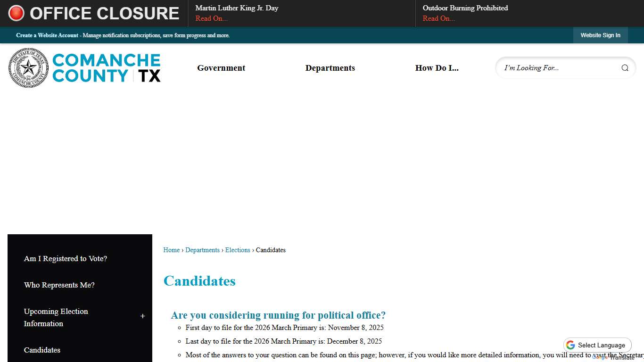The image size is (644, 362).
Task: Select Who Represents Me? in sidebar
Action: [x=59, y=285]
